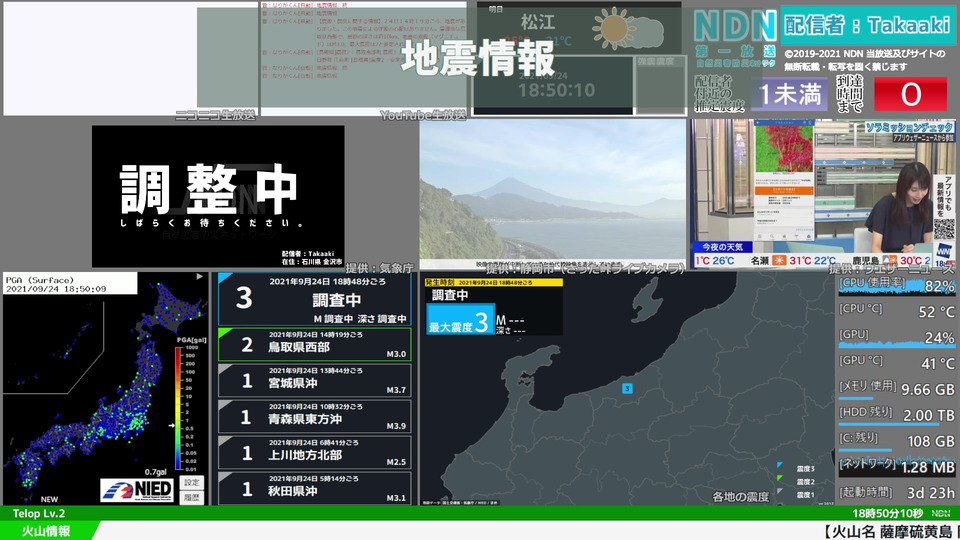The image size is (960, 540).
Task: Click the NDN 第一放送 logo
Action: pos(735,37)
